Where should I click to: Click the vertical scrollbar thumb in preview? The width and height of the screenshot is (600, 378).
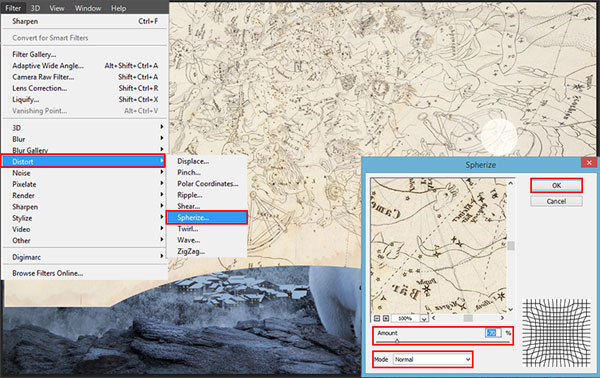pos(511,246)
